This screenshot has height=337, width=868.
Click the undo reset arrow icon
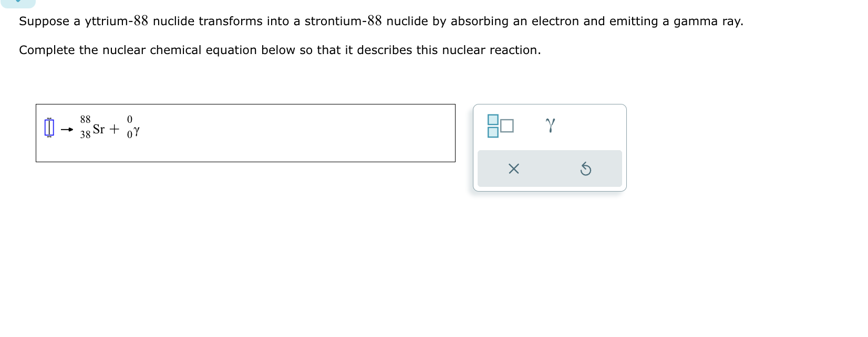coord(587,168)
